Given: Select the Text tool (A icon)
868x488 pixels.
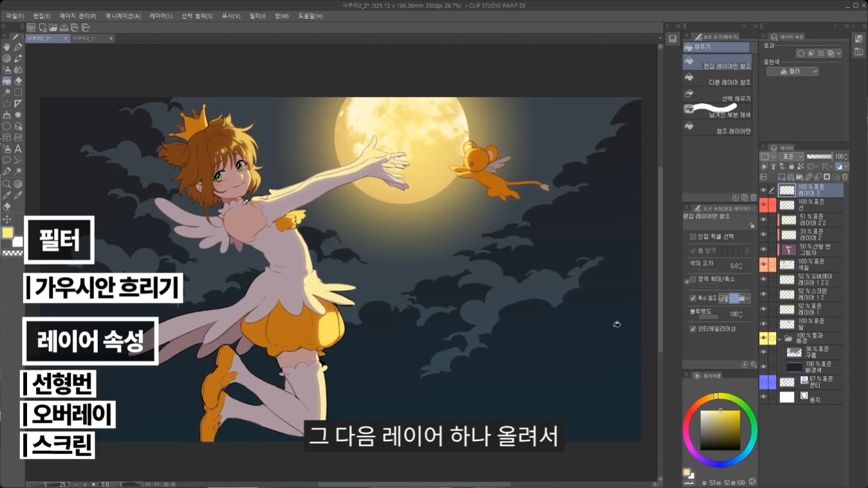Looking at the screenshot, I should tap(18, 149).
